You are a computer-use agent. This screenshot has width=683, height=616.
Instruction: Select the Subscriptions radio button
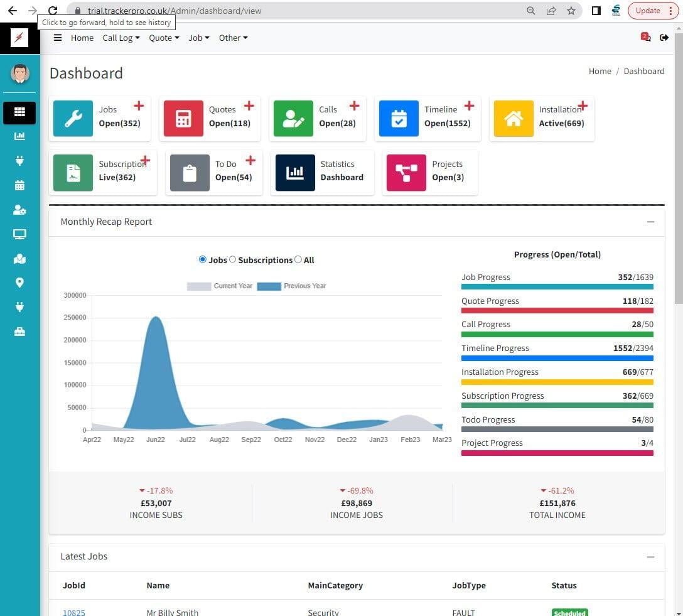tap(232, 259)
